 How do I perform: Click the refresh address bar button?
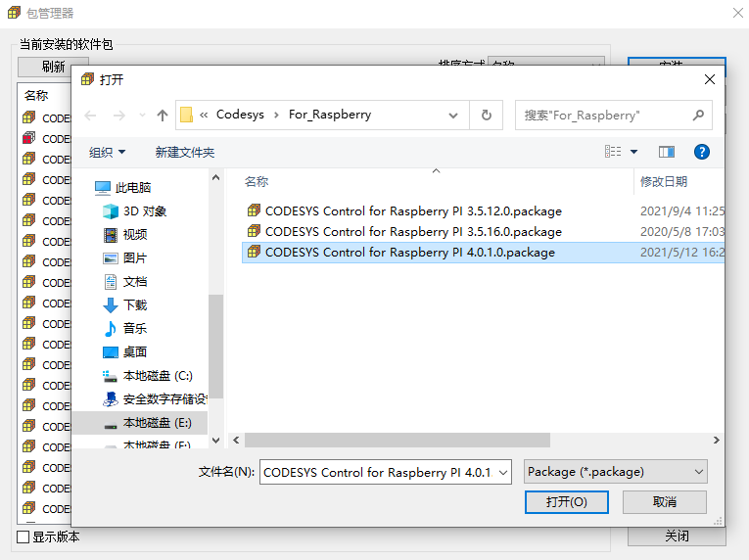[486, 115]
